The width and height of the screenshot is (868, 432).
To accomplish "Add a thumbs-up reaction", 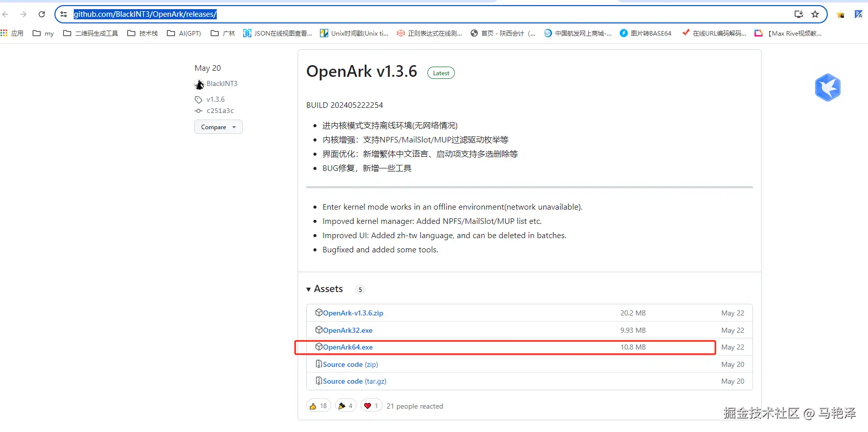I will [x=319, y=406].
